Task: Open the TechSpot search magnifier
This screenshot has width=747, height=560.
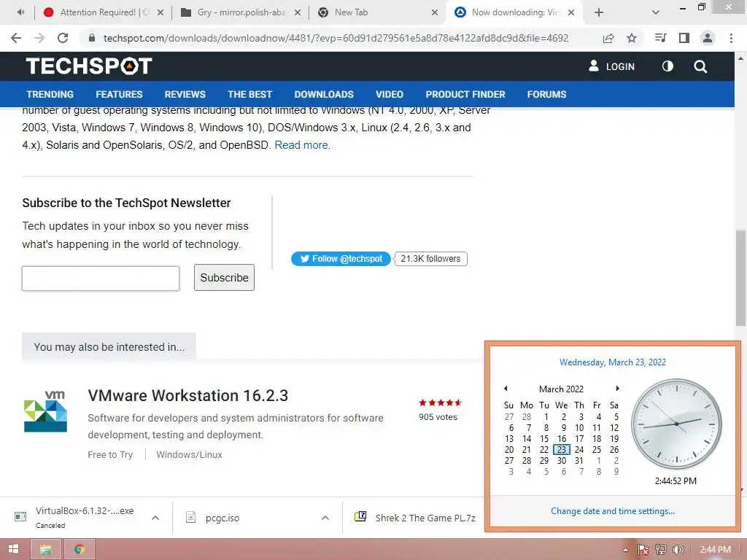Action: click(x=700, y=66)
